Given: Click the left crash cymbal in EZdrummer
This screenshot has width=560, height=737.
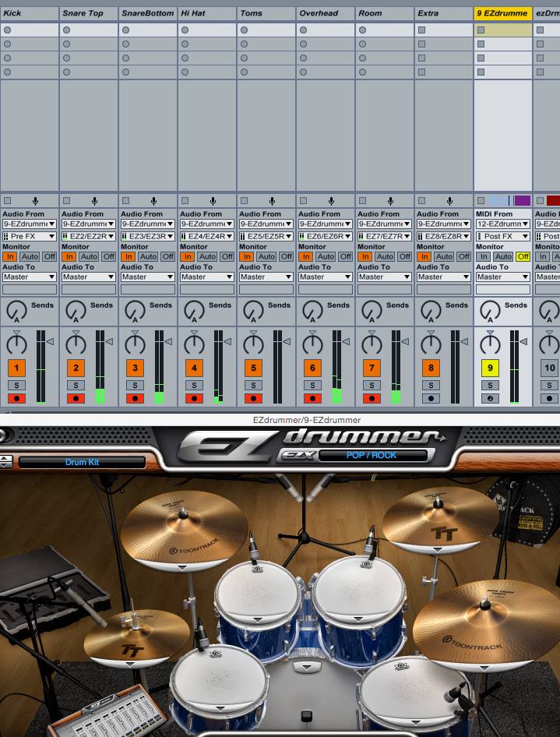Looking at the screenshot, I should [184, 531].
